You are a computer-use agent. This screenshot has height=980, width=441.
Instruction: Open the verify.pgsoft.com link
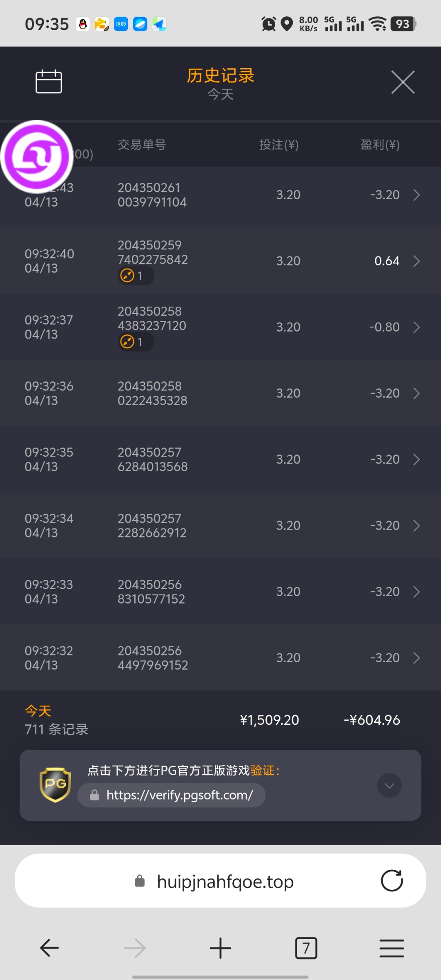click(x=179, y=795)
